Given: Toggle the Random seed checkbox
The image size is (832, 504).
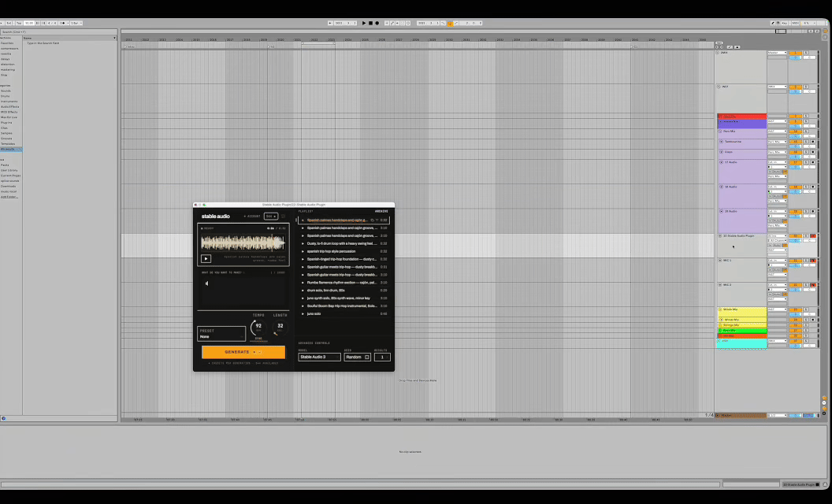Looking at the screenshot, I should click(366, 357).
